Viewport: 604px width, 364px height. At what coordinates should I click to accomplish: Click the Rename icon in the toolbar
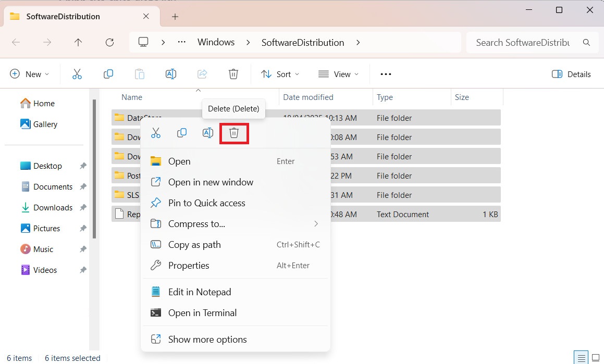[170, 74]
